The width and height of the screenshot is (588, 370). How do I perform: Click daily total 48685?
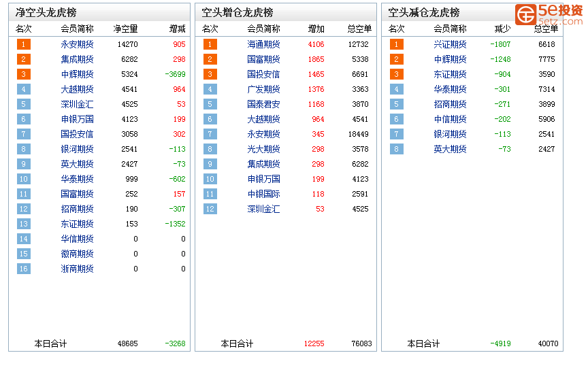pyautogui.click(x=127, y=343)
